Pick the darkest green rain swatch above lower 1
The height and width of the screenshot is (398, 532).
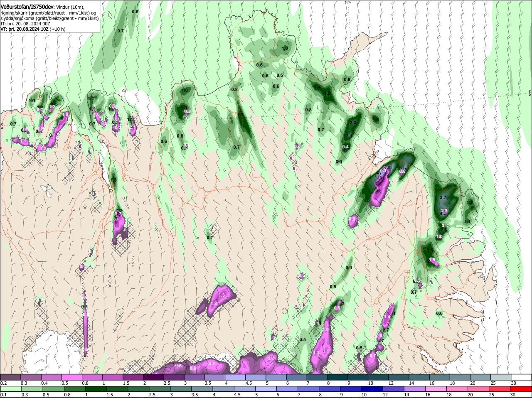click(x=96, y=389)
